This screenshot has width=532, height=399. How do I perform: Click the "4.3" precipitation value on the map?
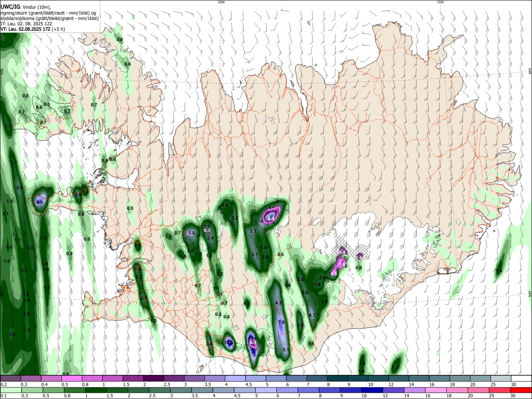pos(279,303)
